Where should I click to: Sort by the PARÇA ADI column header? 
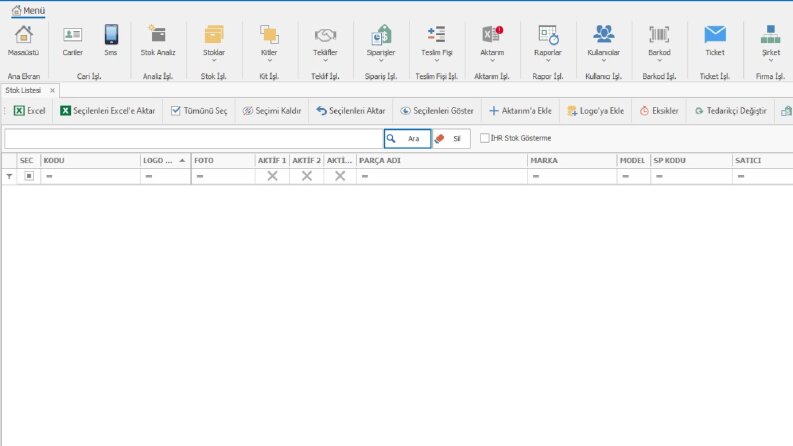[x=442, y=160]
